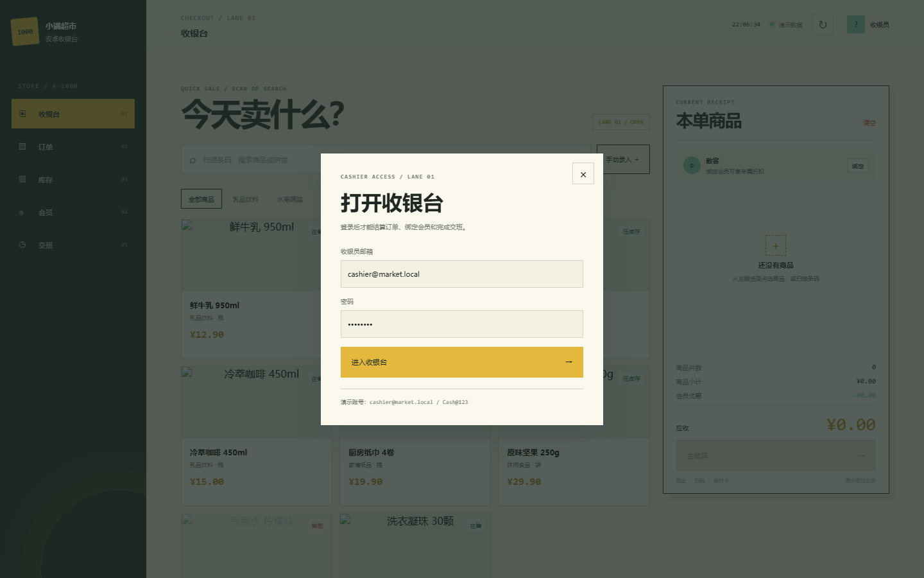This screenshot has width=924, height=578.
Task: Click the ¥29.90 price
Action: click(524, 482)
